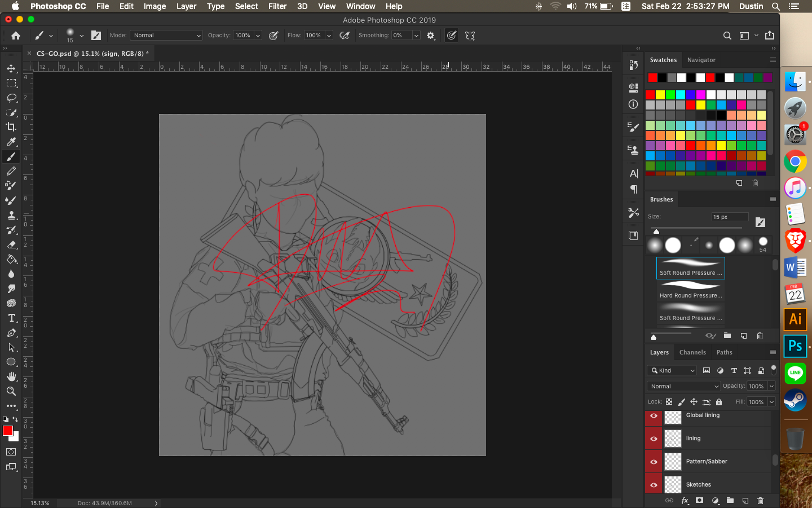Switch to the Navigator tab
812x508 pixels.
701,60
